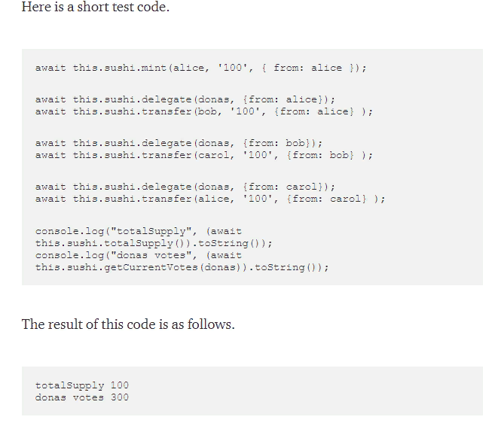Click the sushi.mint code line
The image size is (504, 429).
pos(200,68)
